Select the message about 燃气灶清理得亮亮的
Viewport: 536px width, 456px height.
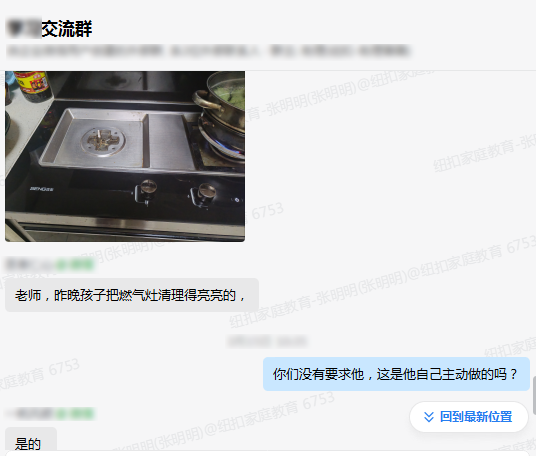132,295
